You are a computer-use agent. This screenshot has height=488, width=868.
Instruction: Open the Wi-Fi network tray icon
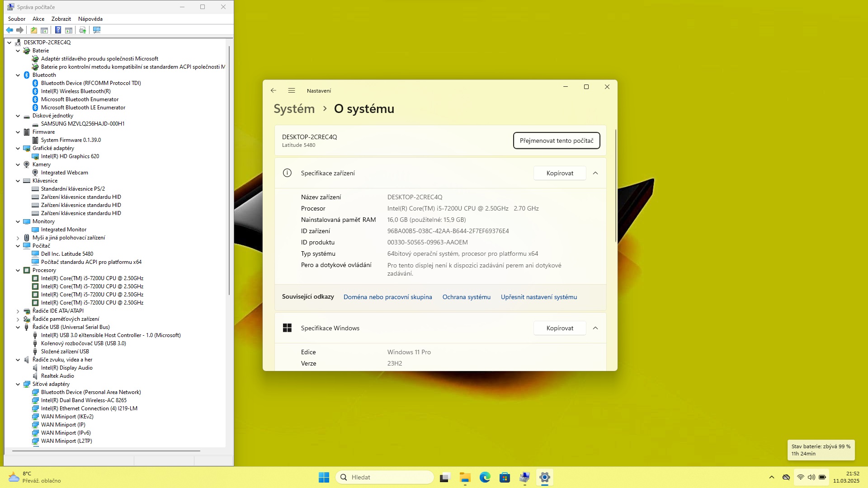[801, 477]
